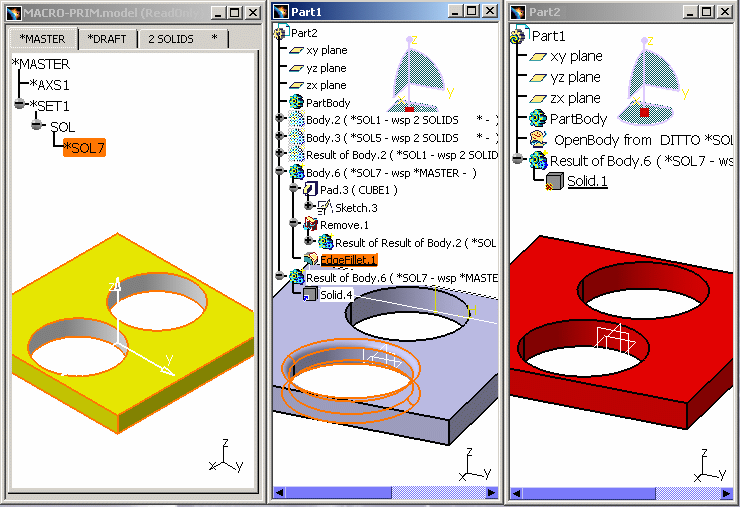This screenshot has height=507, width=740.
Task: Click the OpenBody from DITTO icon
Action: pyautogui.click(x=537, y=140)
